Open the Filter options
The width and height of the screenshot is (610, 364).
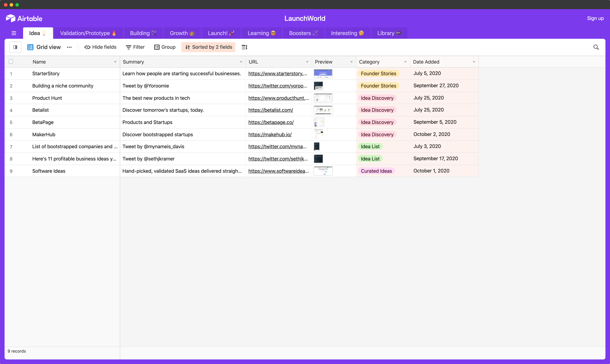135,47
